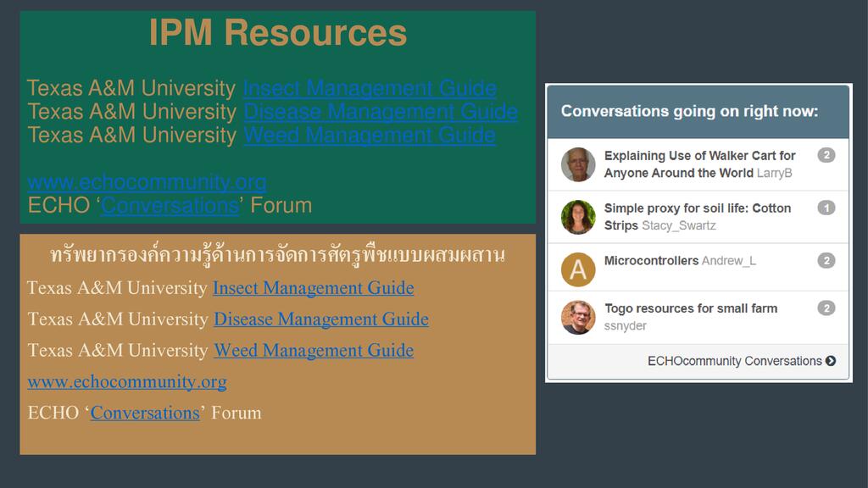Open Weed Management Guide link in tan box
868x488 pixels.
[x=313, y=350]
